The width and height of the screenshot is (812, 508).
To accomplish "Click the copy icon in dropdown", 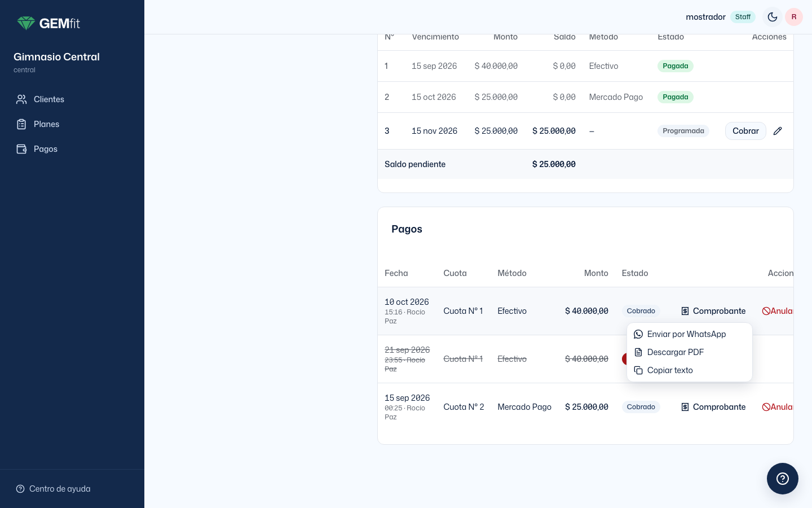I will 638,370.
